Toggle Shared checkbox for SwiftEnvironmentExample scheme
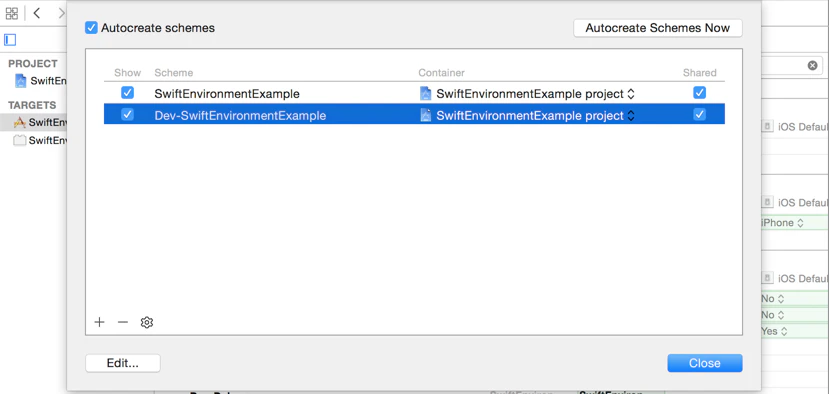Viewport: 829px width, 394px height. coord(699,93)
